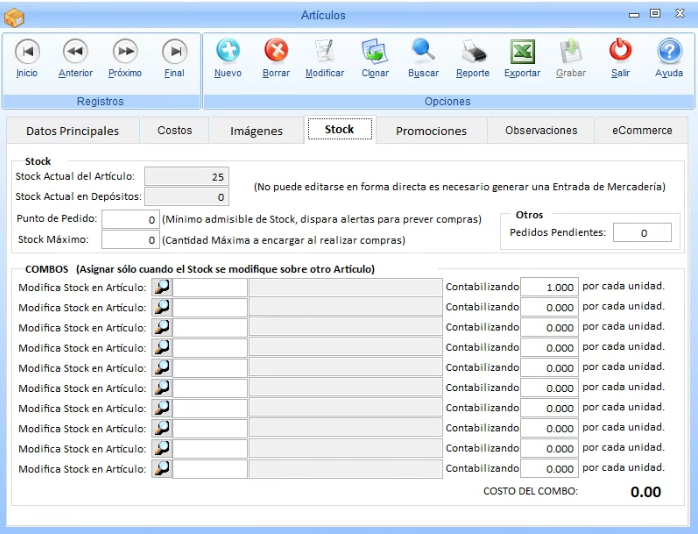Open article lookup in ninth combo row

point(162,449)
